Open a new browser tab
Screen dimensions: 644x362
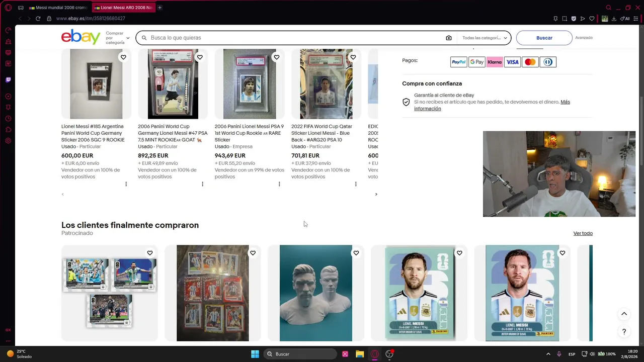(160, 8)
